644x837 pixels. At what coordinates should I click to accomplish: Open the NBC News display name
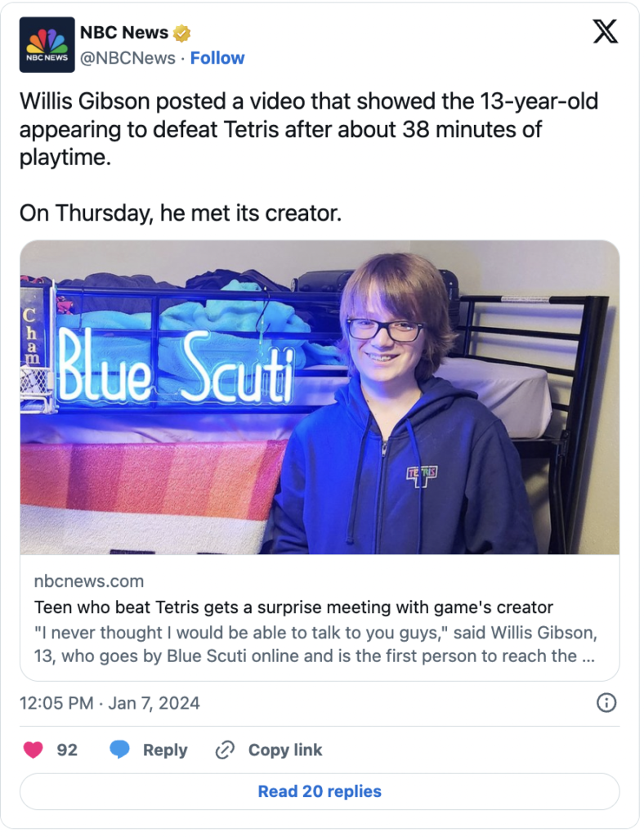pos(123,34)
